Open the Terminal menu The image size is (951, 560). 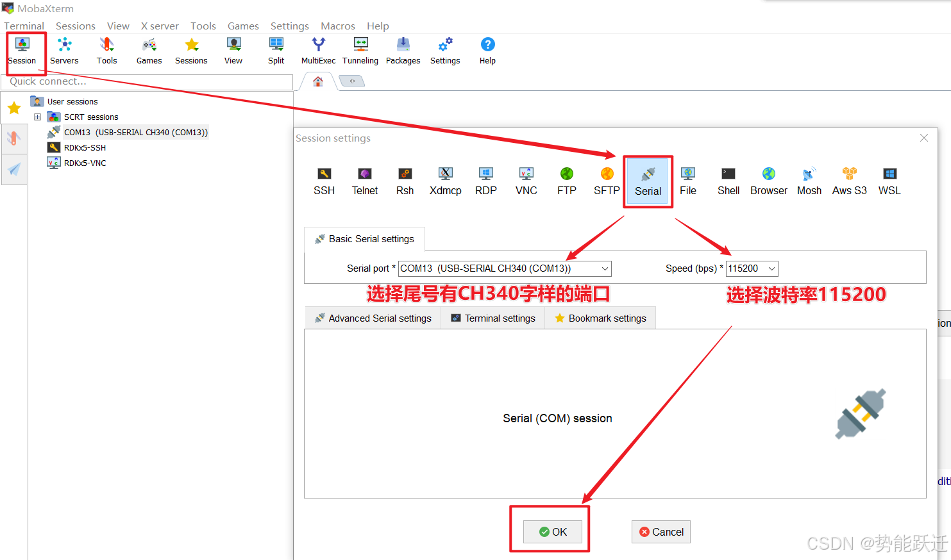coord(24,26)
